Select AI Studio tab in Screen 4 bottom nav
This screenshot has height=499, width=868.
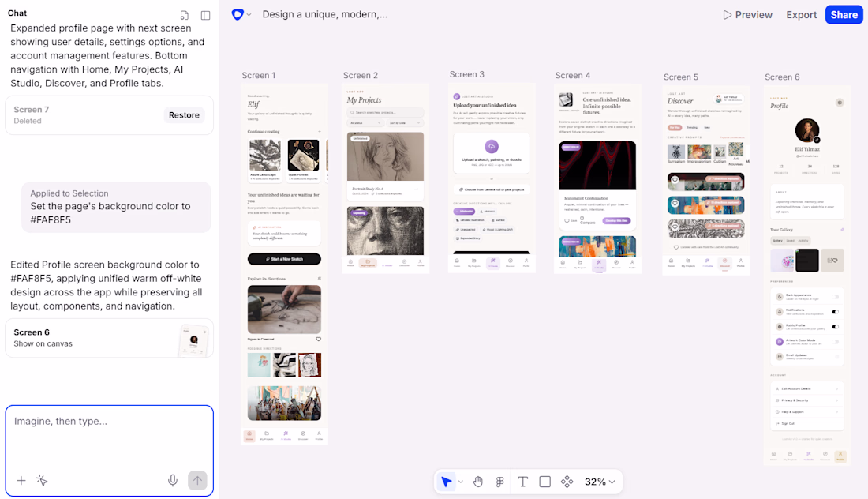[x=599, y=265]
